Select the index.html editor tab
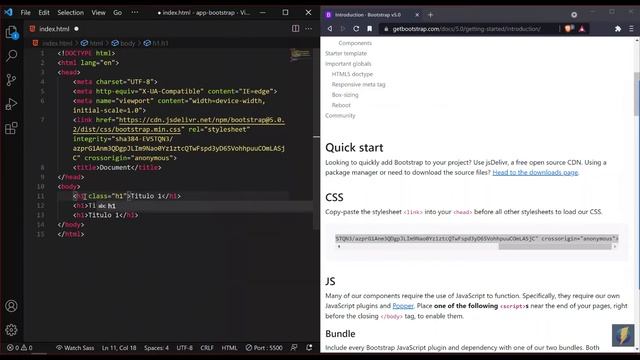Viewport: 640px width, 360px height. click(x=54, y=29)
